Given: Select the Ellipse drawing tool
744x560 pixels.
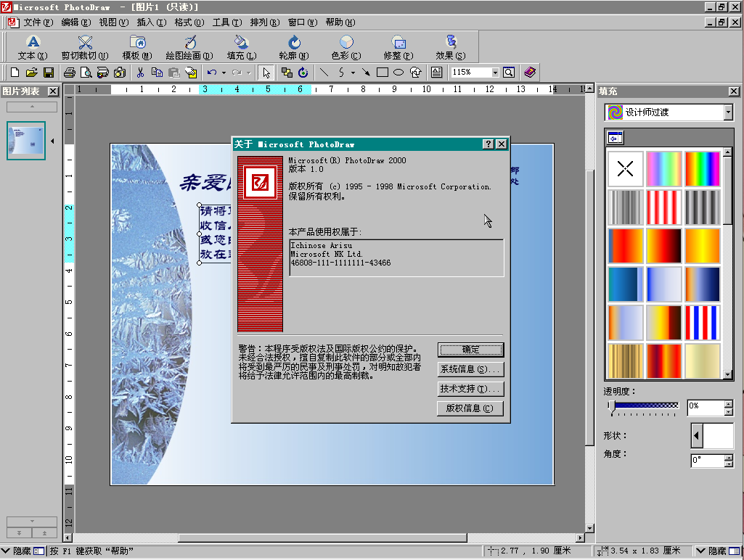Looking at the screenshot, I should pos(398,72).
